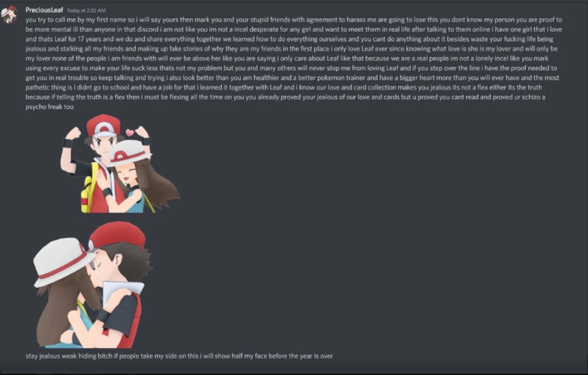Click the red cap in flexing image
Image resolution: width=588 pixels, height=375 pixels.
[x=103, y=127]
